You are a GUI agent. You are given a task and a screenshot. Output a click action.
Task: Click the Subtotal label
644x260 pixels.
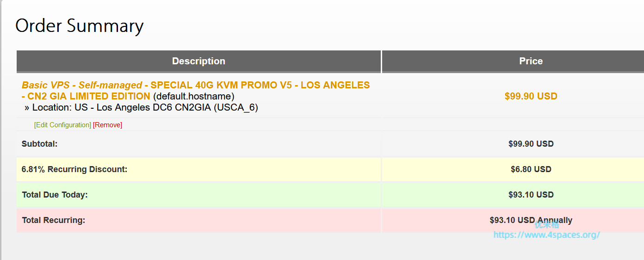tap(39, 144)
